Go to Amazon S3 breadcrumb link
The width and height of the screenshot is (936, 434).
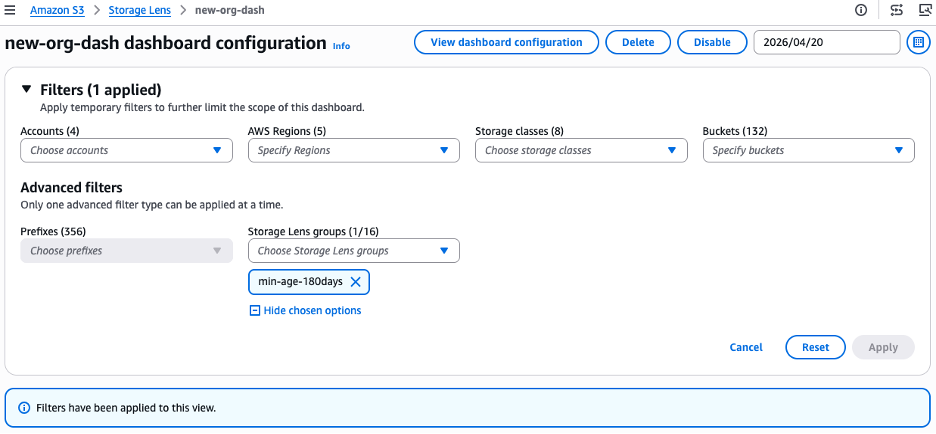pyautogui.click(x=56, y=10)
